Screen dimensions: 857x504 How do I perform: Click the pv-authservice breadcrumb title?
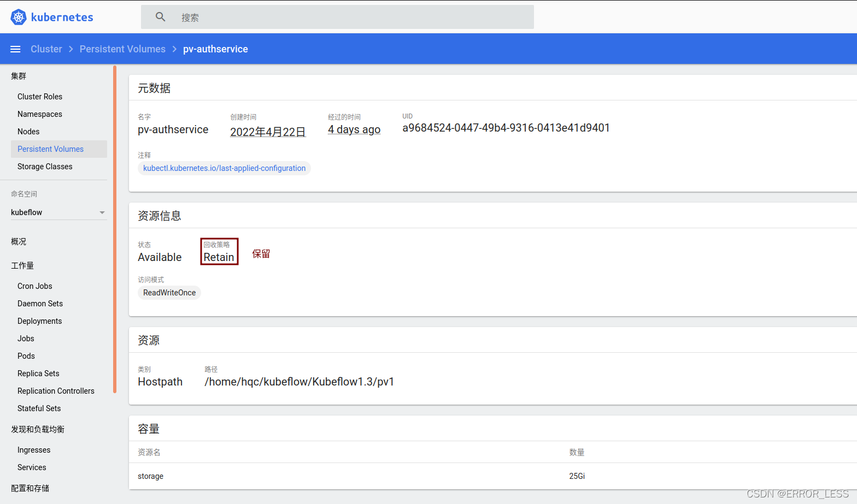(x=215, y=49)
